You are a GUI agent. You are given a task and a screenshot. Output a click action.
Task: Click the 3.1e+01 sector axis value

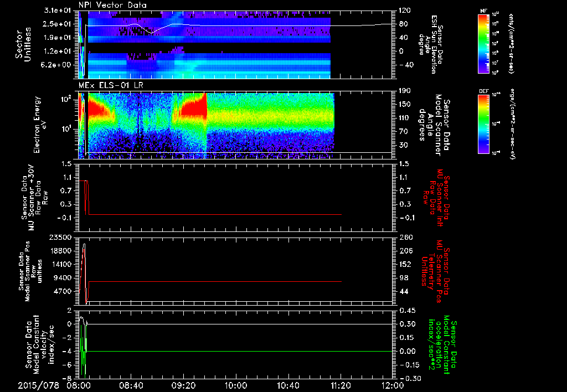point(58,11)
